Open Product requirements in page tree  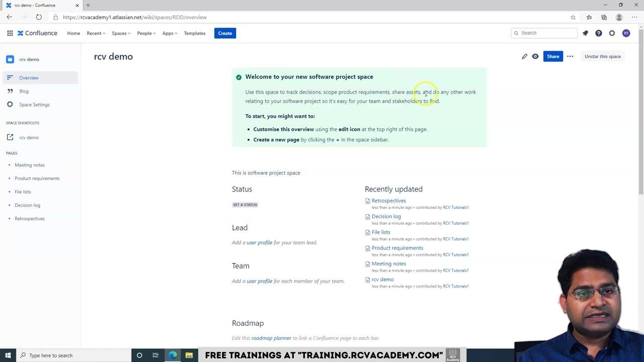tap(37, 178)
